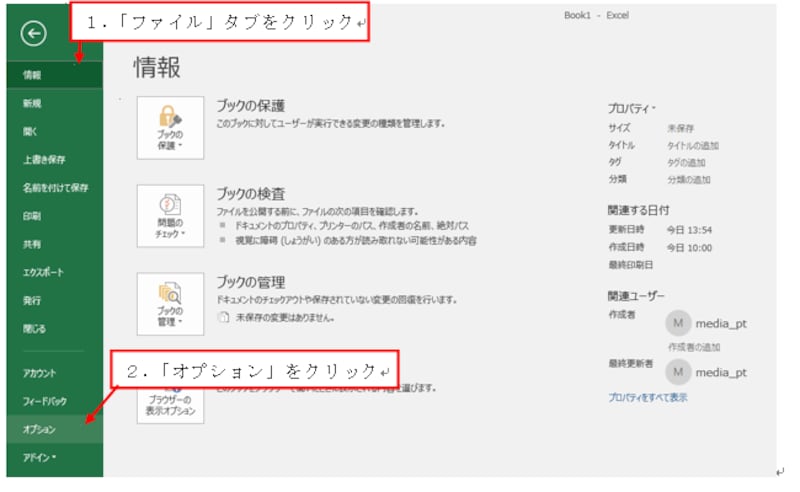This screenshot has height=492, width=800.
Task: Open the ブックの管理 dropdown button
Action: [x=170, y=304]
